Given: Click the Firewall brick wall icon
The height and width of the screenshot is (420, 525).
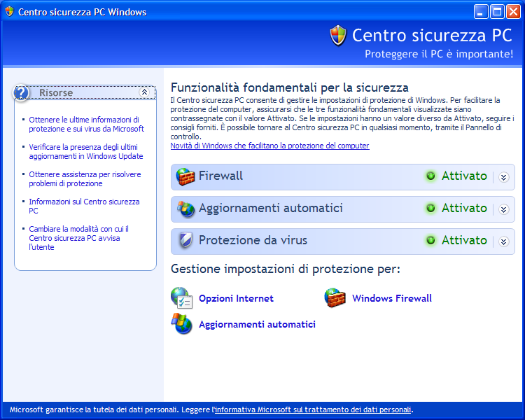Looking at the screenshot, I should (185, 176).
